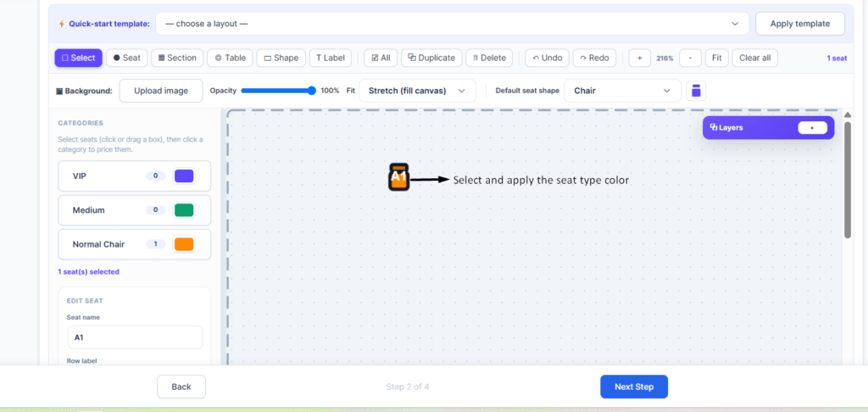Click the 216% zoom level text

(x=665, y=58)
